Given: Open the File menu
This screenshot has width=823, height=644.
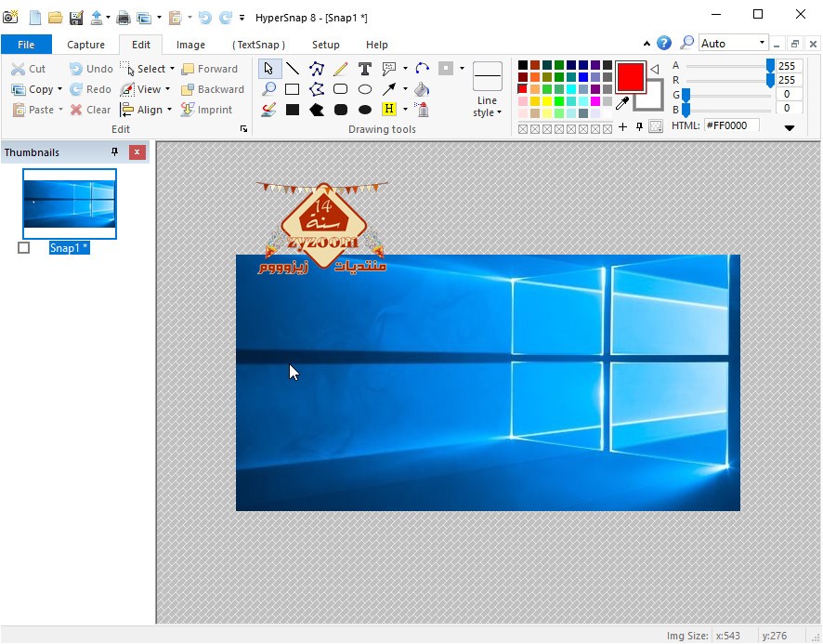Looking at the screenshot, I should [26, 45].
